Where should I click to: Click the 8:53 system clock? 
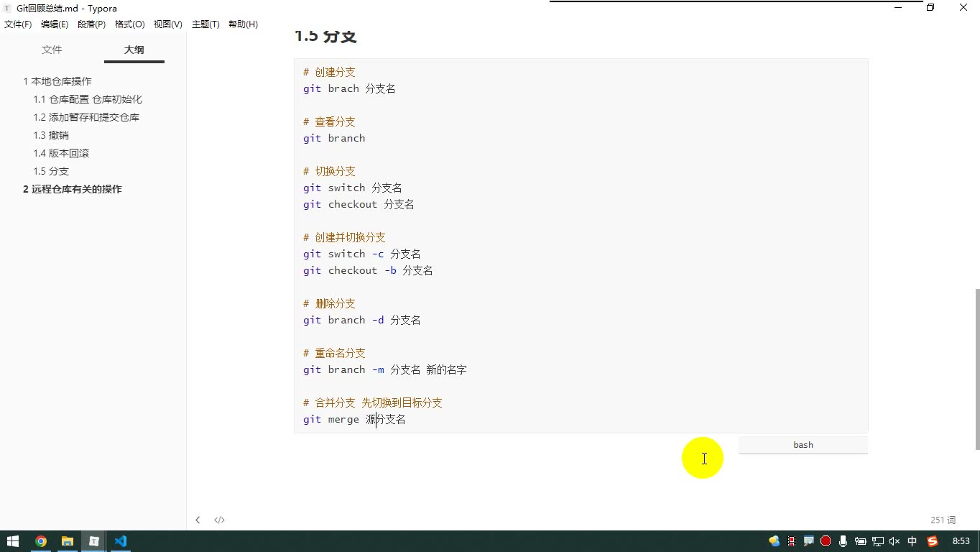click(x=961, y=541)
